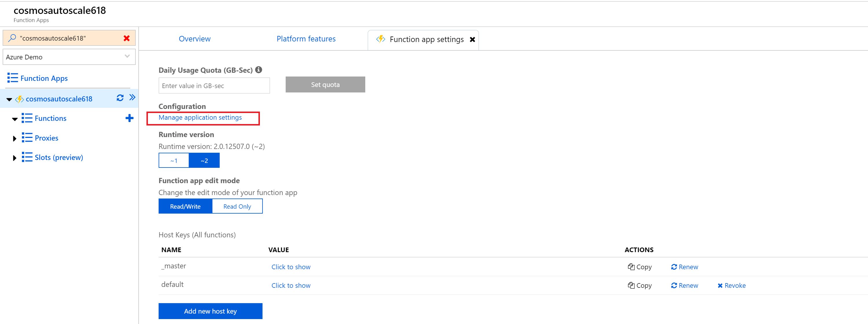Click the Set quota button

pyautogui.click(x=325, y=84)
